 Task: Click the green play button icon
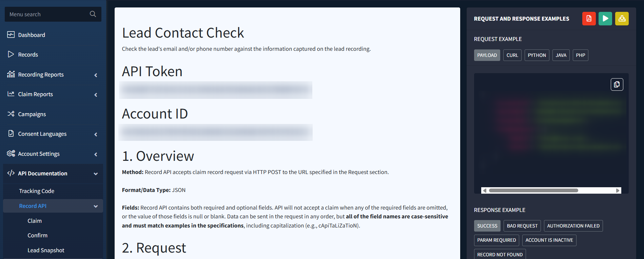point(605,19)
